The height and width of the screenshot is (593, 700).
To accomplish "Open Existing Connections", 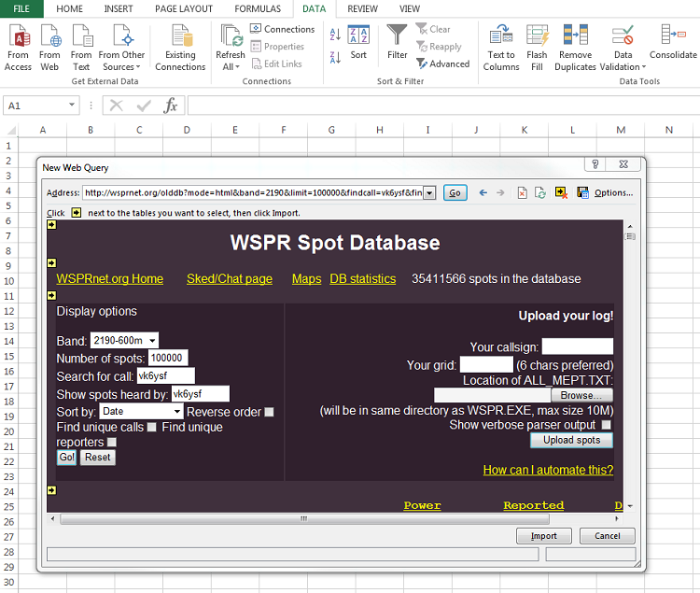I will pyautogui.click(x=180, y=47).
